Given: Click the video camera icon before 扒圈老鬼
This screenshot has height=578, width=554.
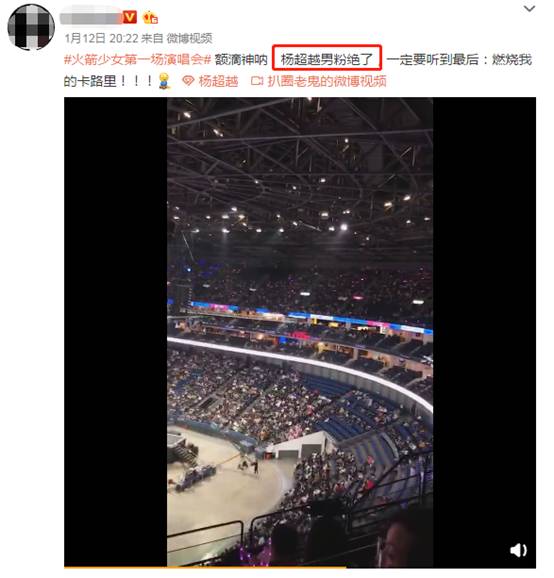Looking at the screenshot, I should [257, 81].
